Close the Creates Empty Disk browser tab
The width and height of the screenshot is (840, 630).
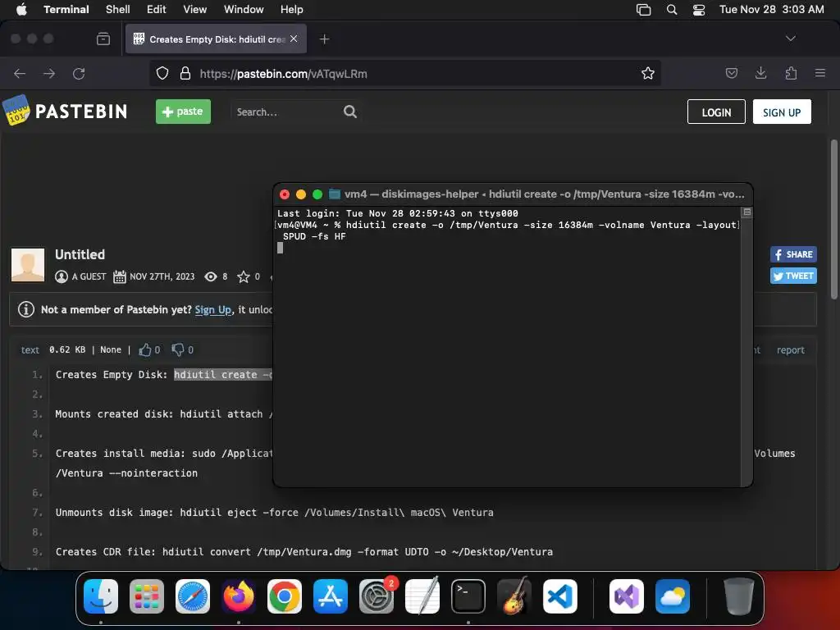(x=294, y=39)
